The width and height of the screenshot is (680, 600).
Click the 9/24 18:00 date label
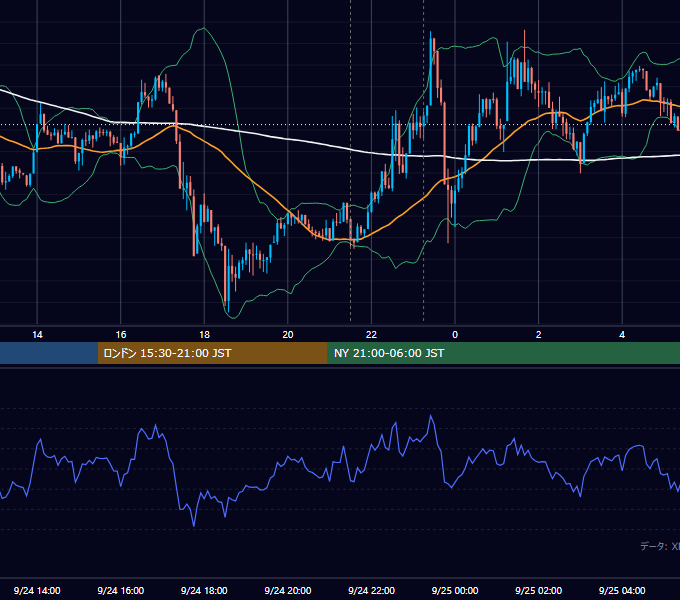(x=204, y=590)
